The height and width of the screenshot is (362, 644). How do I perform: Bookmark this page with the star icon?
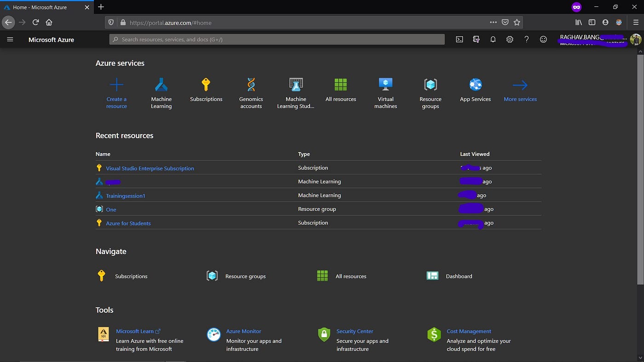pos(517,22)
